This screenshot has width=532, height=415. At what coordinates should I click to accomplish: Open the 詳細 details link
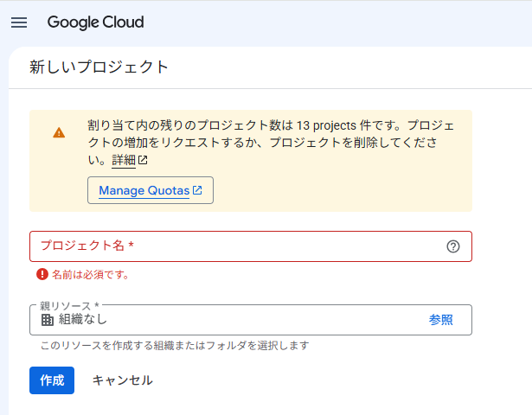[x=124, y=160]
